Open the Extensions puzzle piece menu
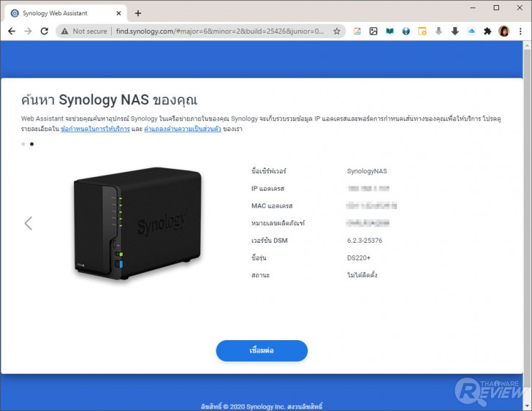Screen dimensions: 532x411 487,31
